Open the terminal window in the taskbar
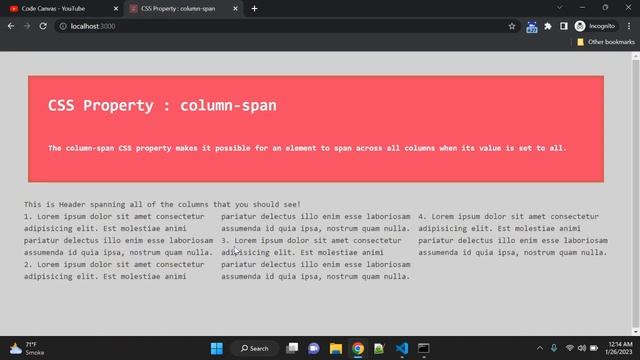 pos(424,349)
